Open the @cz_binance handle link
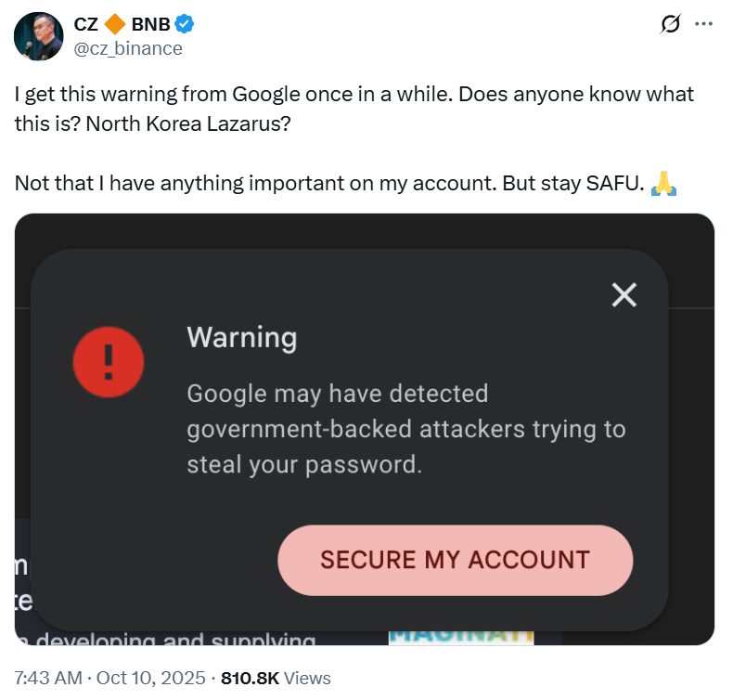This screenshot has height=700, width=733. tap(128, 48)
